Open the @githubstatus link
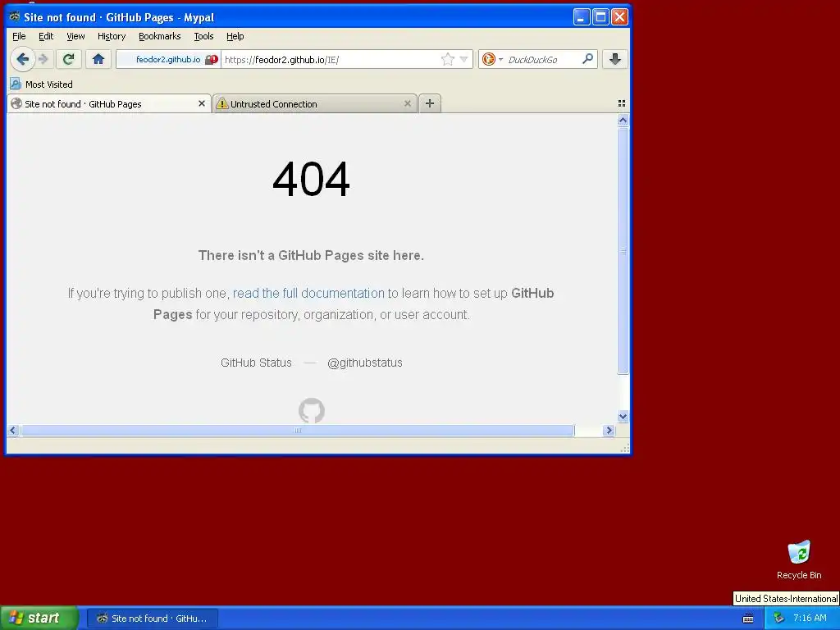 [365, 363]
